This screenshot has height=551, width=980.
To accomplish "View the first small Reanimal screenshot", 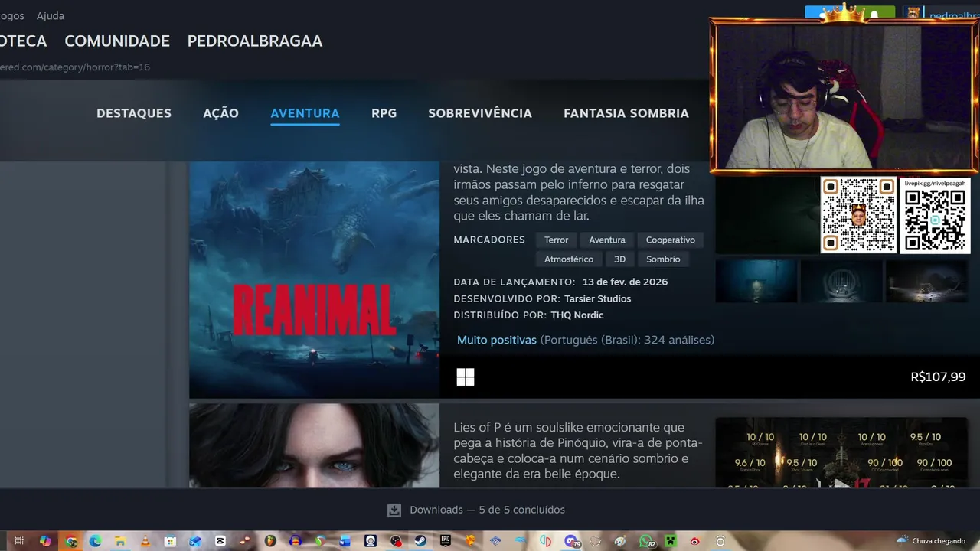I will [756, 281].
